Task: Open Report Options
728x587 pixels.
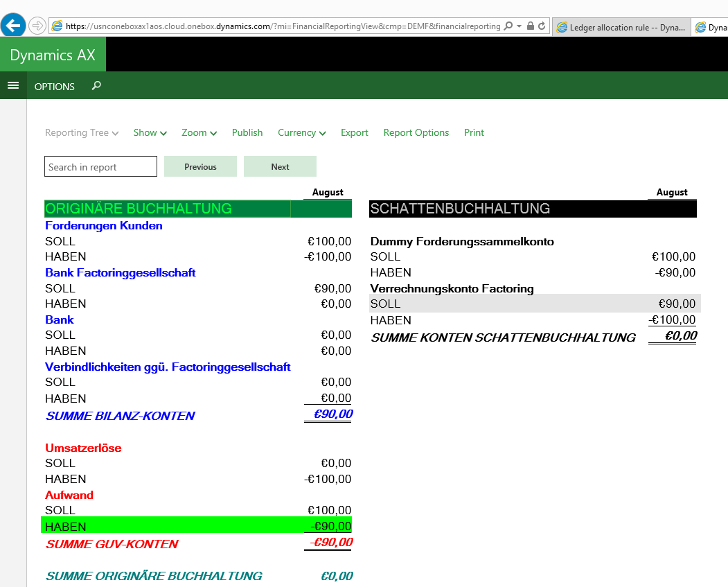Action: [x=416, y=132]
